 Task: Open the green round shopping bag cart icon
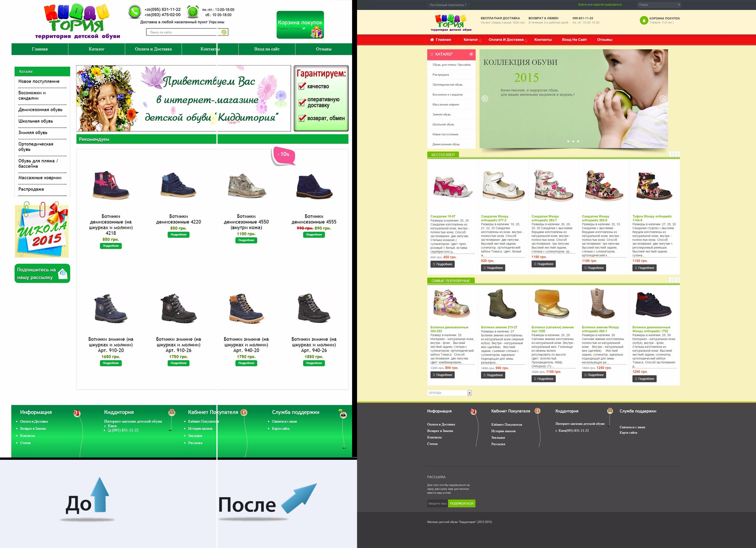click(644, 20)
